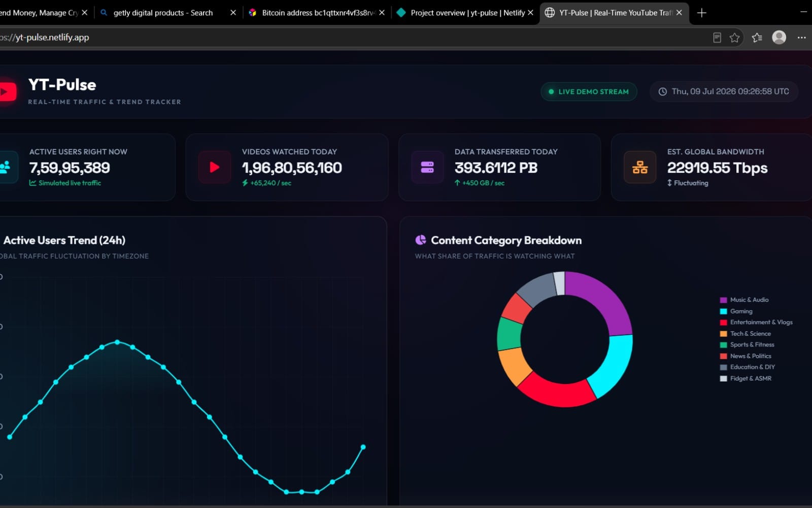812x508 pixels.
Task: Click WHAT SHARE OF TRAFFIC IS WATCHING WHAT subtitle
Action: tap(495, 256)
